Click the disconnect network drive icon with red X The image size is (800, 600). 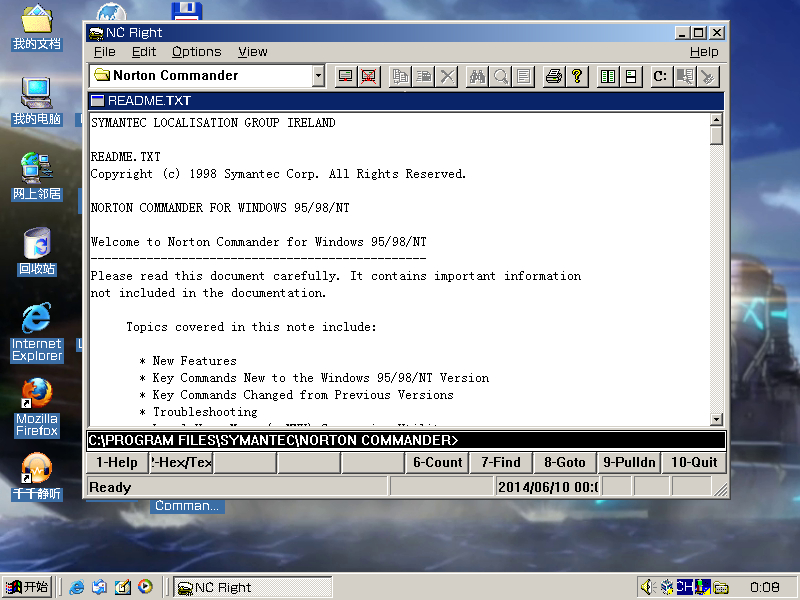tap(369, 77)
